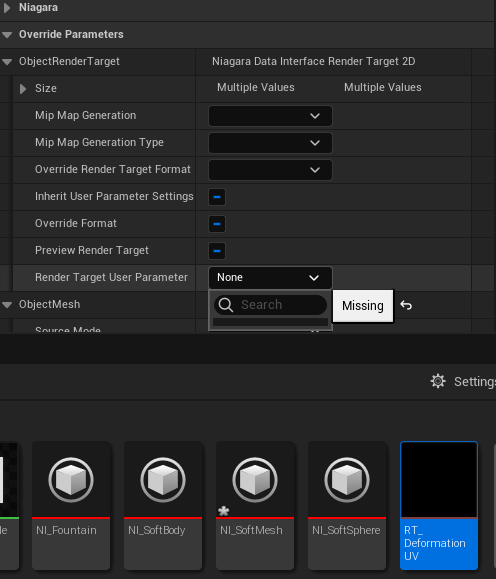Viewport: 496px width, 579px height.
Task: Select the NI_SoftBody asset
Action: tap(163, 505)
